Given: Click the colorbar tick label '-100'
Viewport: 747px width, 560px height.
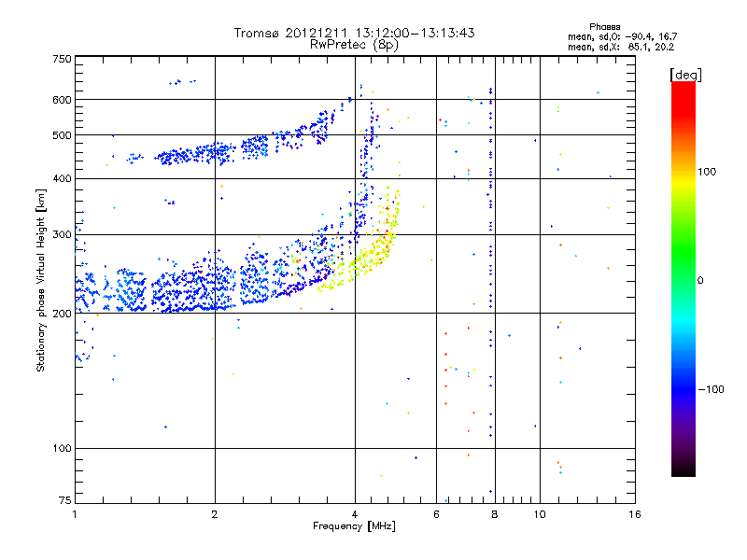Looking at the screenshot, I should (x=711, y=389).
